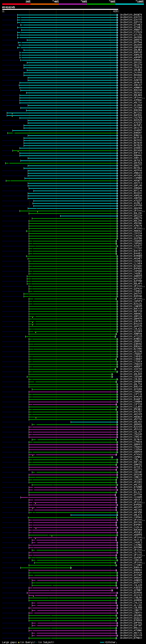Select label UniRef100_C4J906

click(131, 72)
